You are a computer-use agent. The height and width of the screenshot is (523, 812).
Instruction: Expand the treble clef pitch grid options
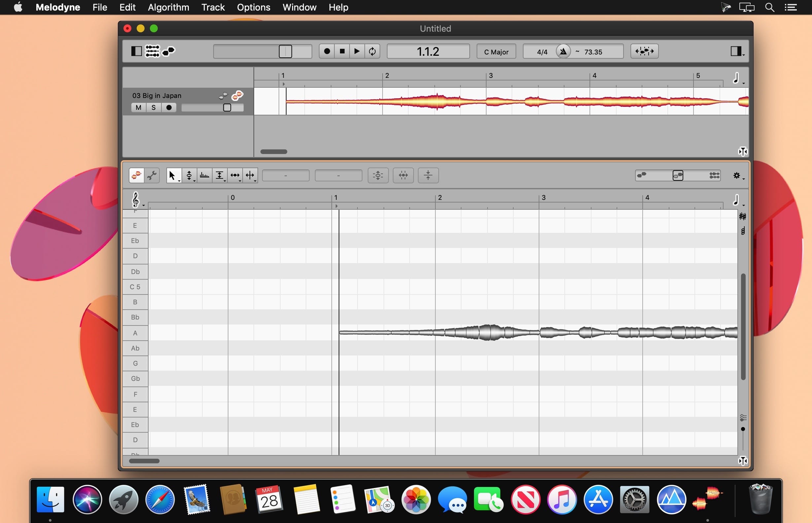tap(136, 200)
